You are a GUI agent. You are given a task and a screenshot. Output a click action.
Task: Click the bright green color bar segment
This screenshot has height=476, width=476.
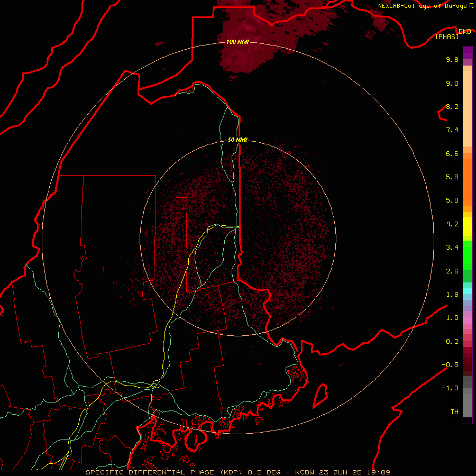(x=467, y=255)
